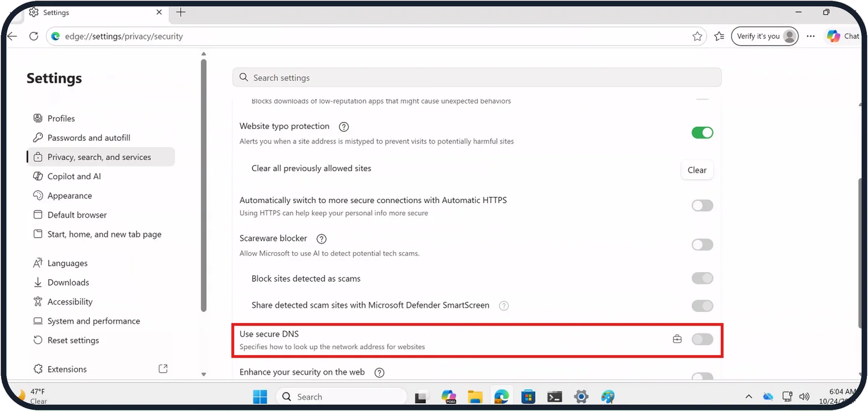The width and height of the screenshot is (868, 411).
Task: Toggle Use secure DNS switch
Action: pyautogui.click(x=702, y=339)
